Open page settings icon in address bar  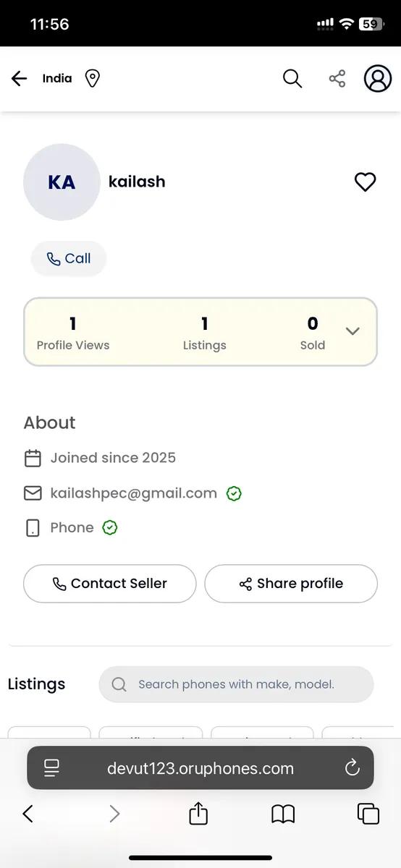tap(51, 767)
